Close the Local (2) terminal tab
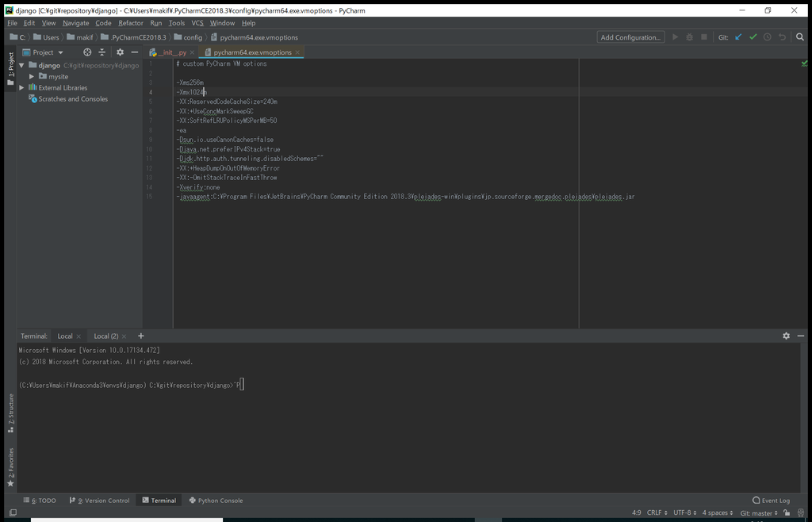812x522 pixels. [124, 336]
